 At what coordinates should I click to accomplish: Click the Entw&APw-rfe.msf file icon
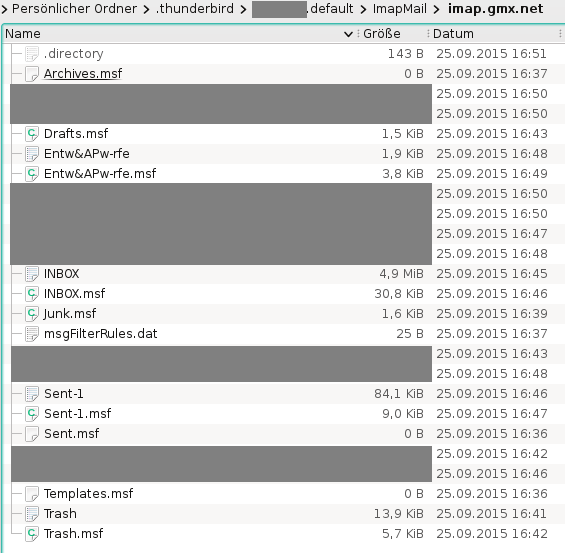coord(32,174)
